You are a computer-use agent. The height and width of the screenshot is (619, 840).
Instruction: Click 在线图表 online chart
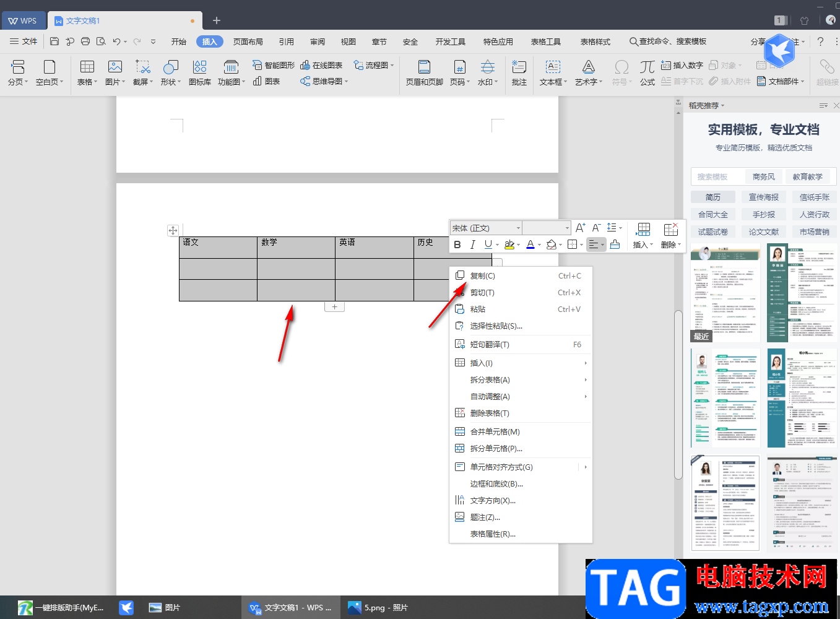(321, 65)
